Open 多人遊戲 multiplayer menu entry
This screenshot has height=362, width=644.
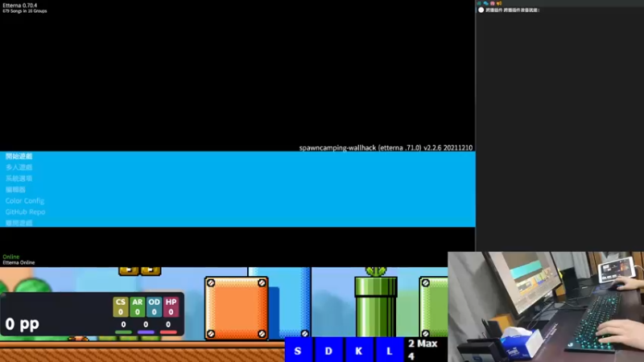19,167
